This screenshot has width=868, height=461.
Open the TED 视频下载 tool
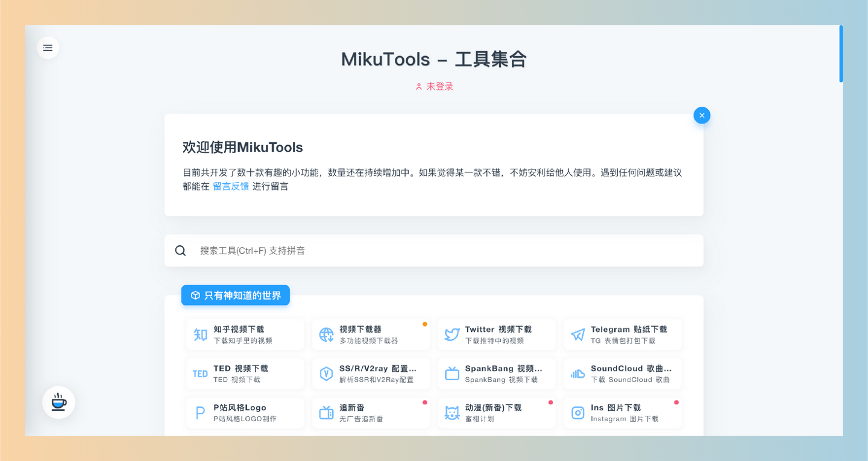(x=245, y=374)
